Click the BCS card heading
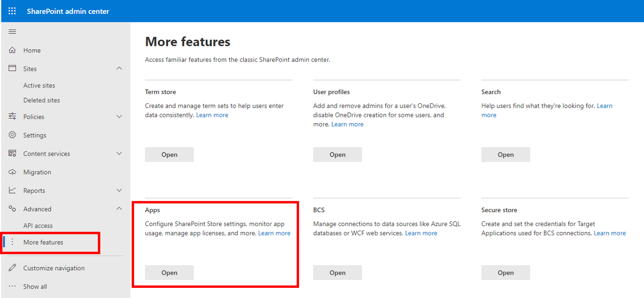The image size is (644, 298). 319,210
